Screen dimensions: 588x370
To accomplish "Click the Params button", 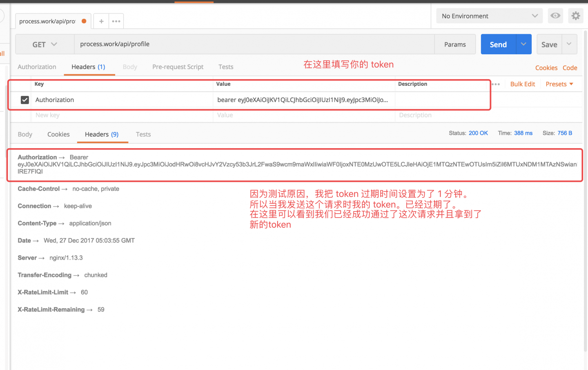I will coord(455,45).
